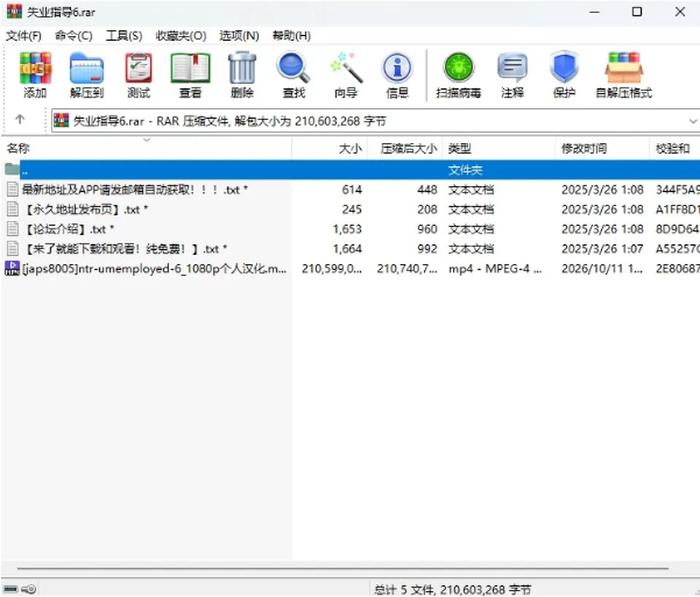Select file 【论坛介绍】.txt
Screen dimensions: 700x597
68,229
